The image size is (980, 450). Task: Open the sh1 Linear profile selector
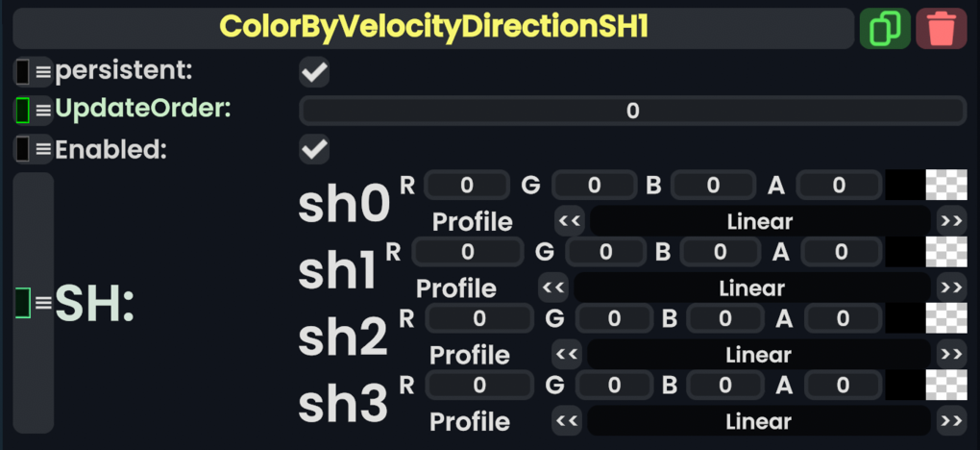[x=751, y=287]
